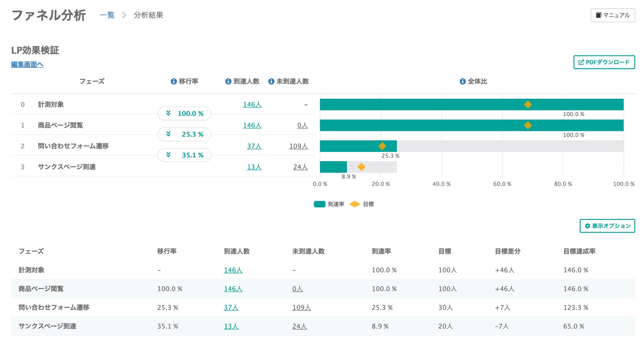
Task: Click info icon beside 到達人数 header
Action: (228, 81)
